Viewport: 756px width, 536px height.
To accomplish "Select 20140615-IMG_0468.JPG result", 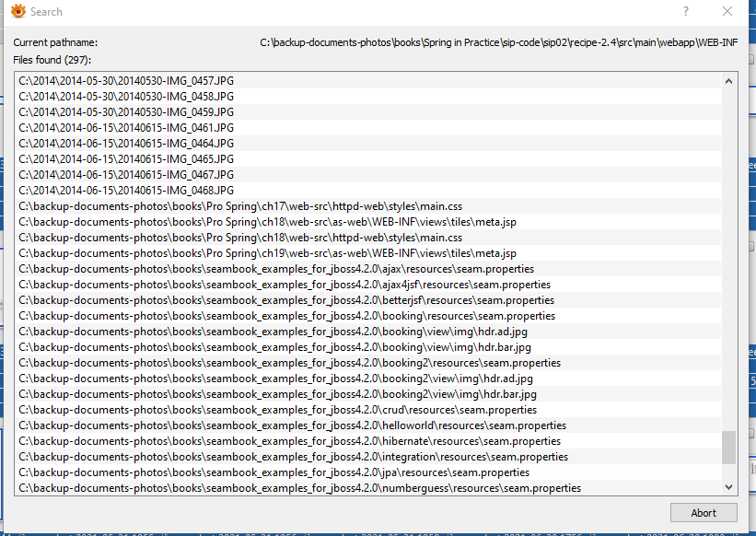I will click(369, 191).
